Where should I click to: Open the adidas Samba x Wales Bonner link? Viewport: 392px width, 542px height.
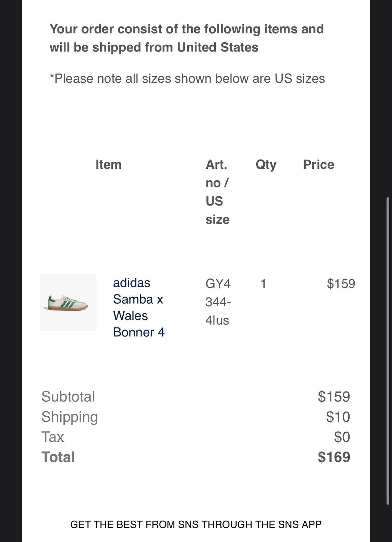[x=139, y=307]
